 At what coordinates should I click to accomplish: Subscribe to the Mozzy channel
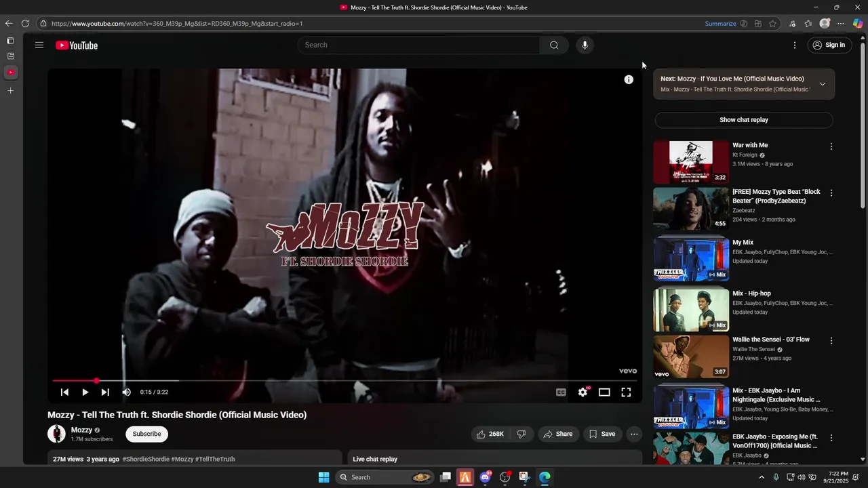point(146,434)
